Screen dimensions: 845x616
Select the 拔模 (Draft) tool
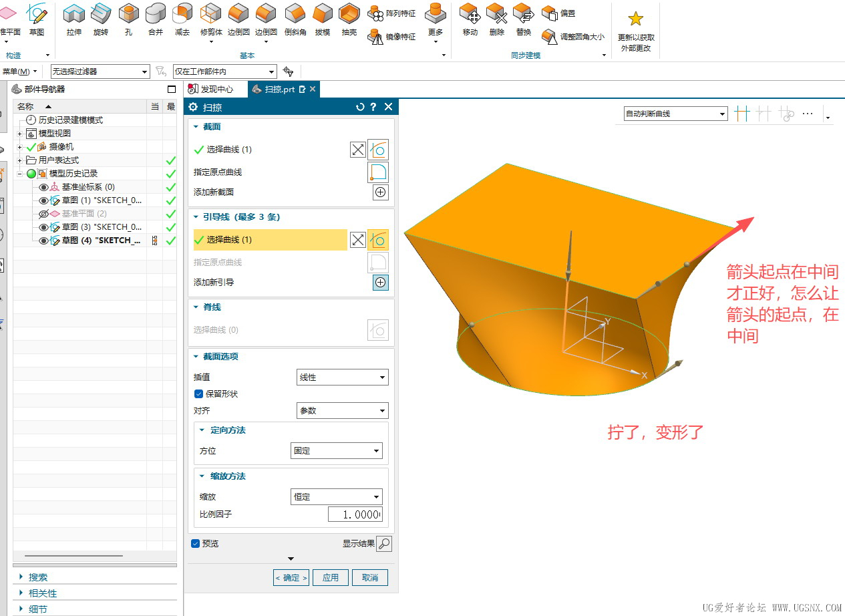pos(323,19)
